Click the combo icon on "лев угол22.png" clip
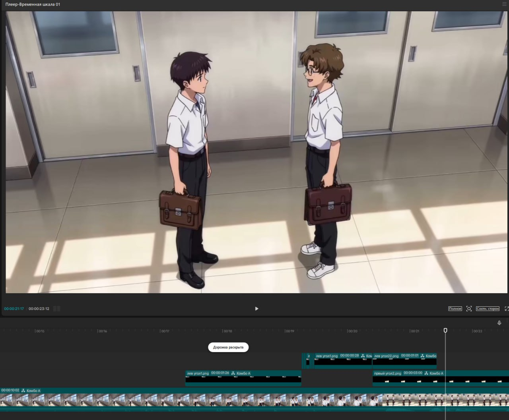 coord(422,356)
